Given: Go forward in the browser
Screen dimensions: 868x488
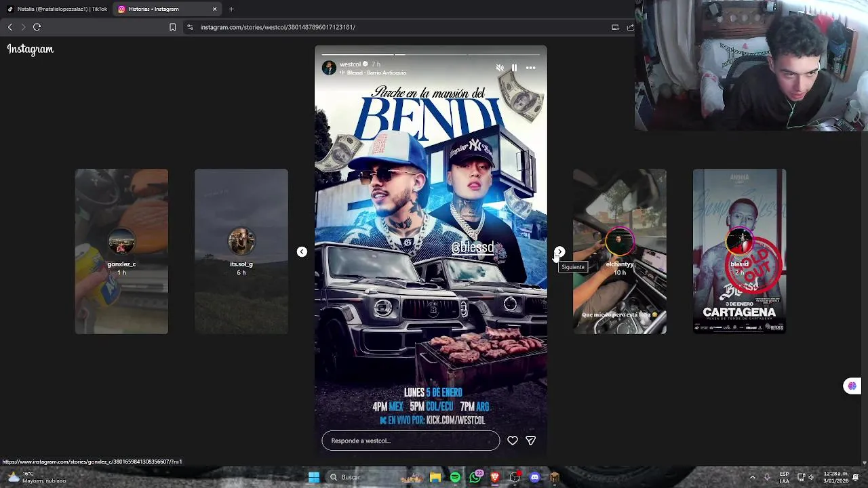Looking at the screenshot, I should point(23,27).
